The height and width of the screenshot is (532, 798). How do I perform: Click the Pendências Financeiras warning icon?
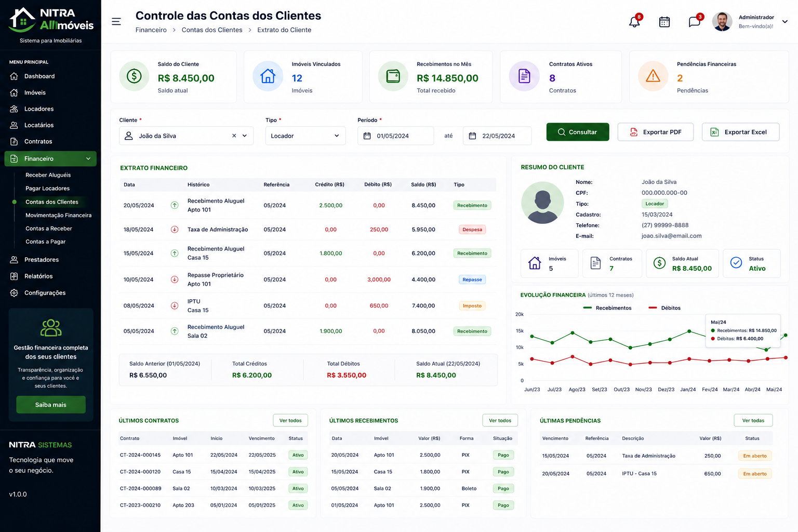click(x=653, y=76)
